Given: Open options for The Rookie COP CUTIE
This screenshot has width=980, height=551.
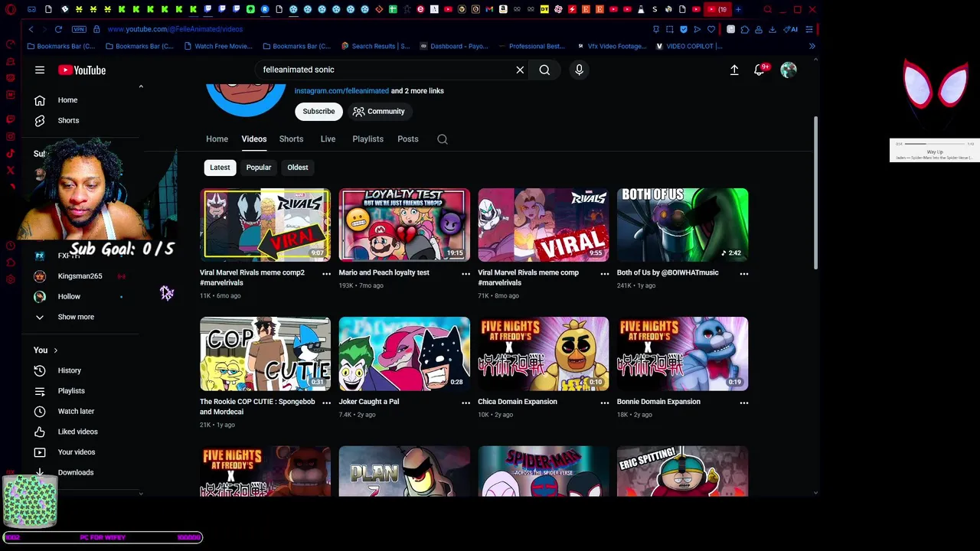Looking at the screenshot, I should (x=326, y=403).
